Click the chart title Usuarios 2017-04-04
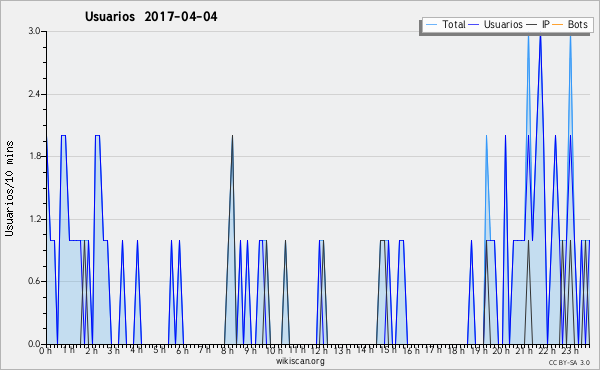 [151, 16]
